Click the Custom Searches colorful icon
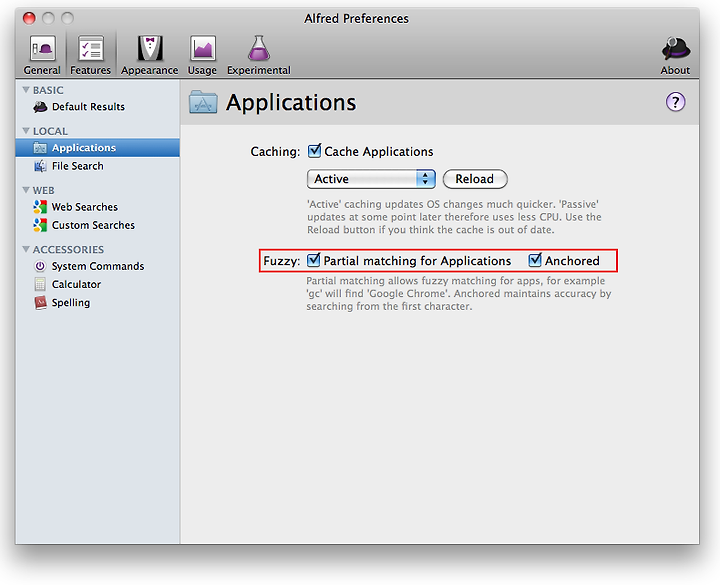This screenshot has height=585, width=720. click(x=40, y=225)
